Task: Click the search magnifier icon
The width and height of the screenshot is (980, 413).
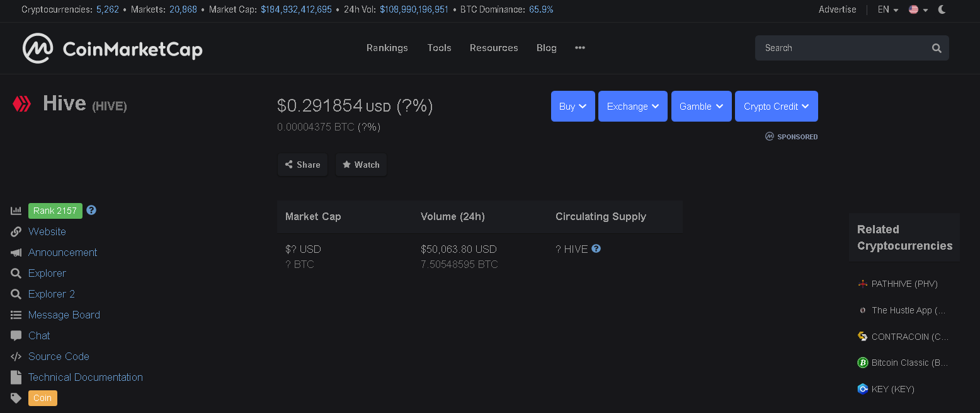Action: point(937,48)
